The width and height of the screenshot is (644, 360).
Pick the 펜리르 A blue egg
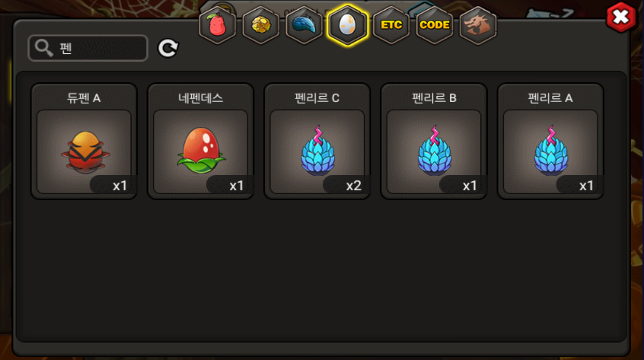(x=551, y=152)
